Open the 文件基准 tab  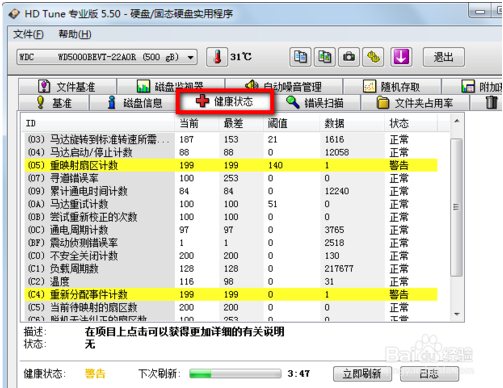[67, 87]
